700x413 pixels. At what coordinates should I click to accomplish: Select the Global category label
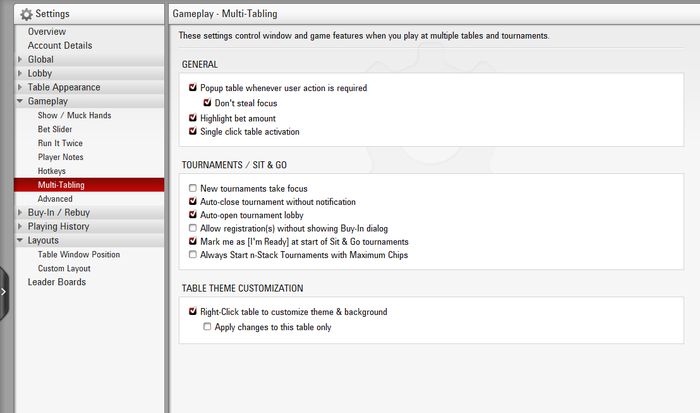click(41, 59)
